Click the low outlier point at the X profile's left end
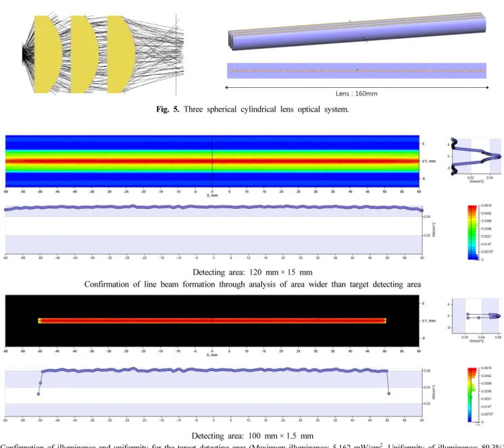The height and width of the screenshot is (448, 504). [x=39, y=394]
